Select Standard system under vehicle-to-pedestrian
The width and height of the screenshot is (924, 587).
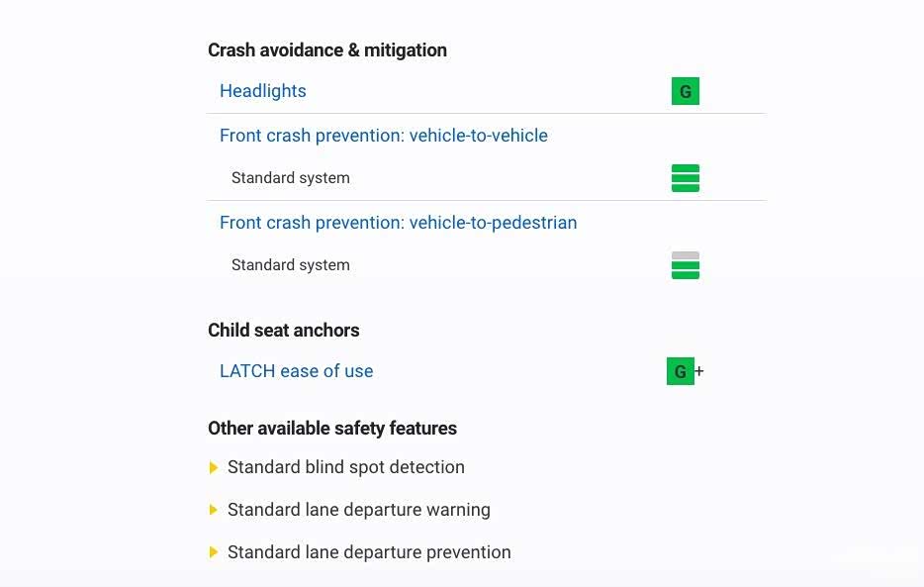[291, 265]
